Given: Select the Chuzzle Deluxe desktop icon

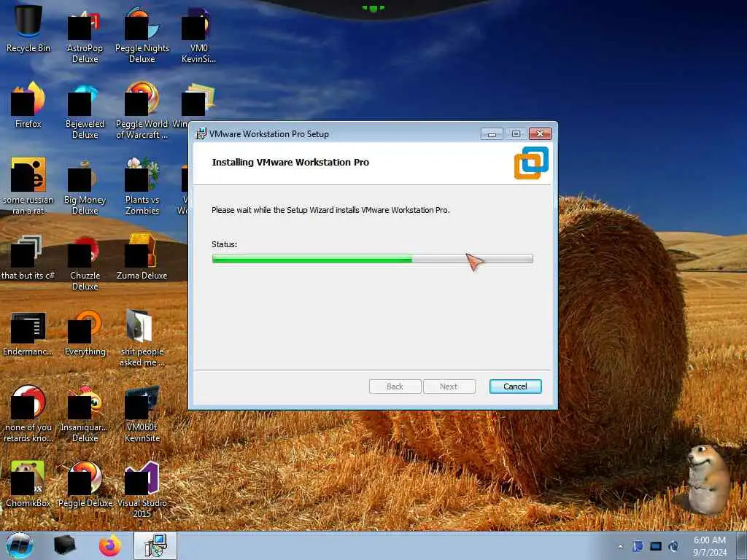Looking at the screenshot, I should click(85, 262).
